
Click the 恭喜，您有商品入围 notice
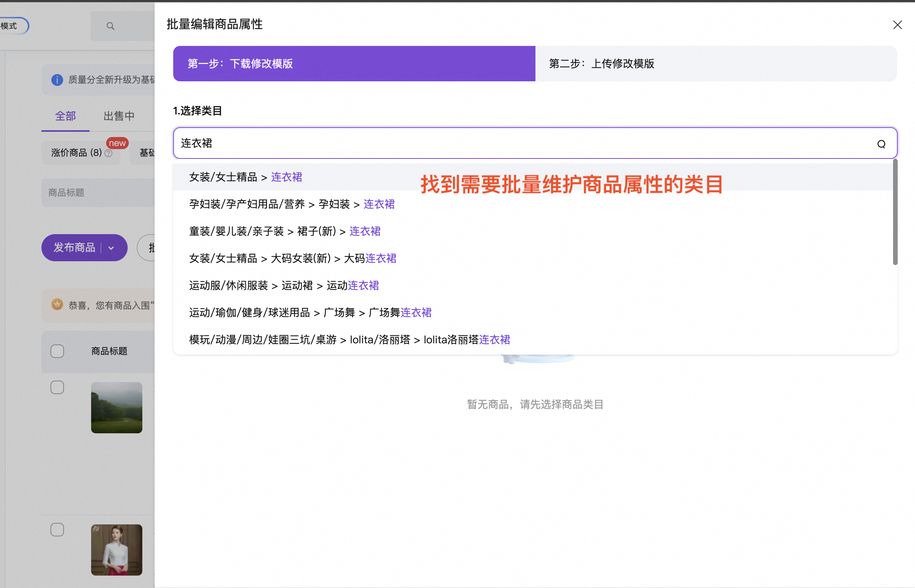(x=98, y=305)
